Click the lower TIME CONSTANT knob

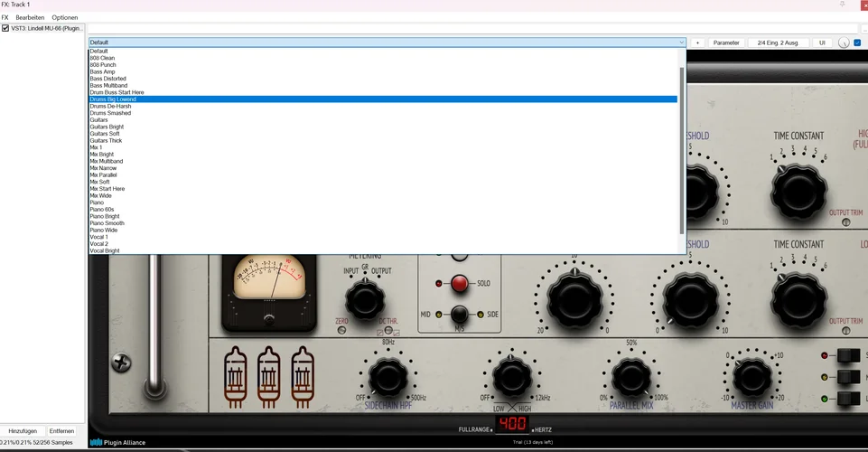[x=798, y=300]
